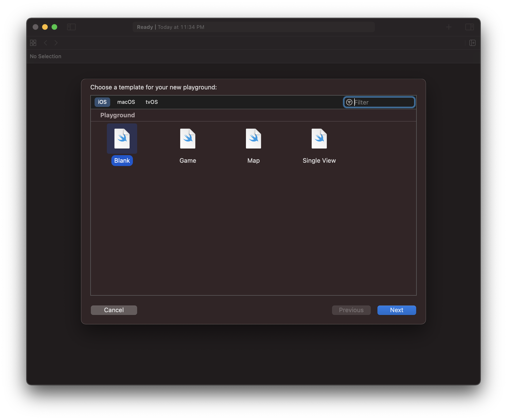Toggle the inspector panel icon
The image size is (507, 420).
click(469, 27)
